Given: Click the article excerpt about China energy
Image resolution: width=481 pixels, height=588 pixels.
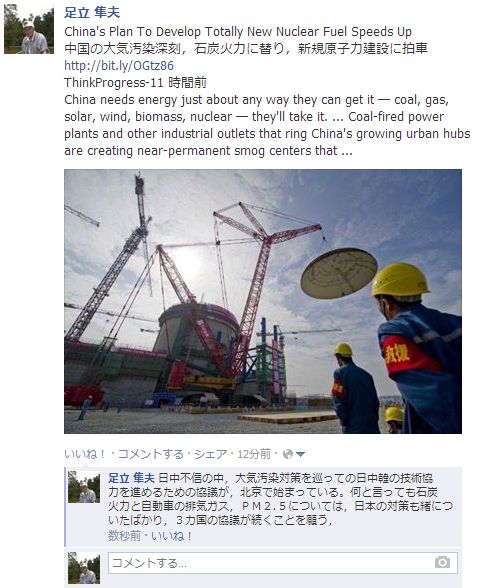Looking at the screenshot, I should click(267, 125).
